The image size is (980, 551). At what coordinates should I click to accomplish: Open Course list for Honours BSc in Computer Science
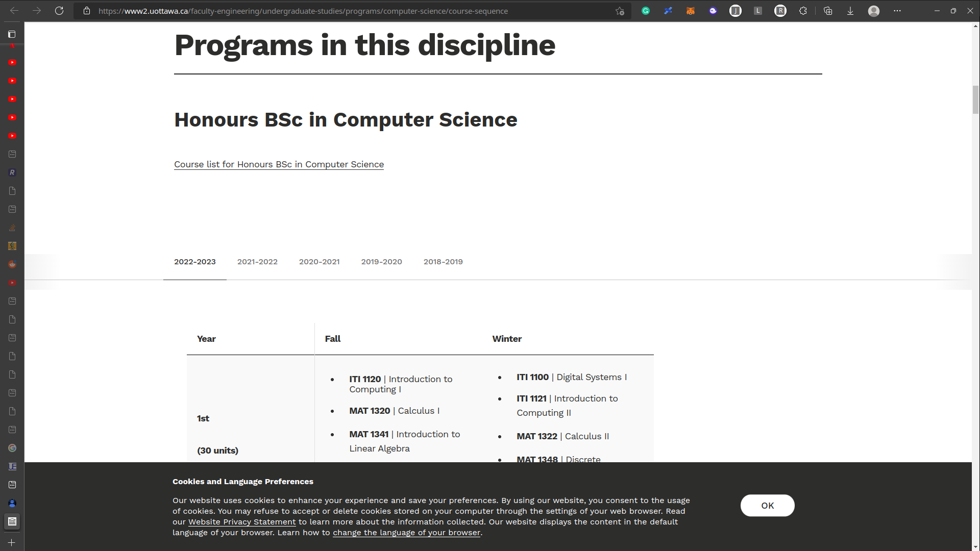click(279, 164)
